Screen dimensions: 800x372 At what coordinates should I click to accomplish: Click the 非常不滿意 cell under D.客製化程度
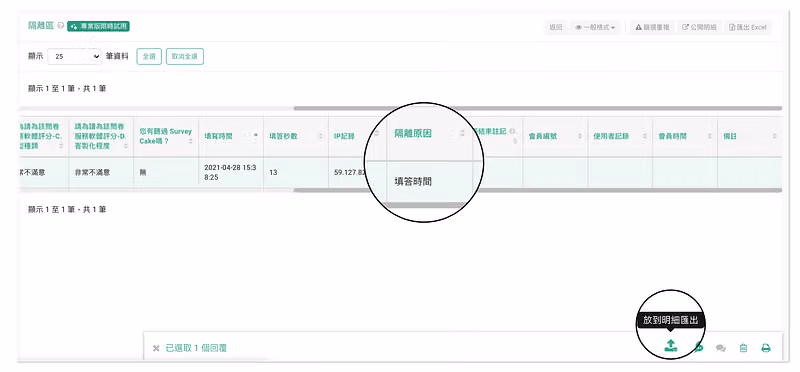click(x=101, y=172)
